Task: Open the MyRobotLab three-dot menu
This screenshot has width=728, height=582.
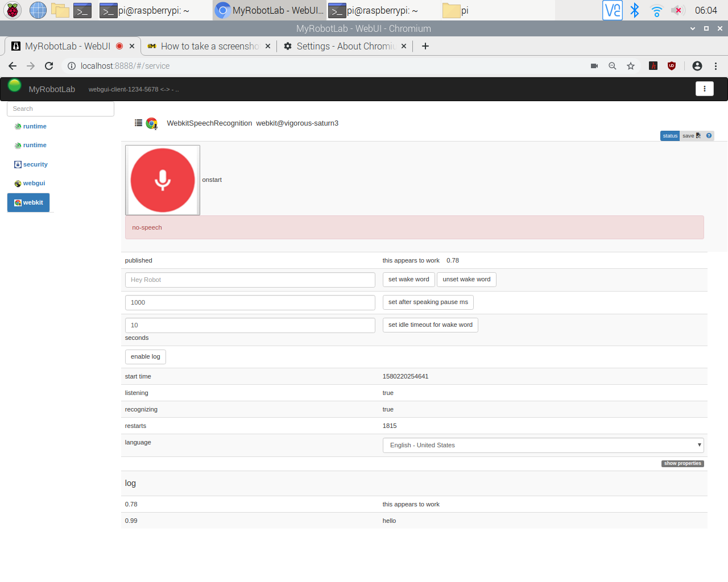Action: pyautogui.click(x=705, y=89)
